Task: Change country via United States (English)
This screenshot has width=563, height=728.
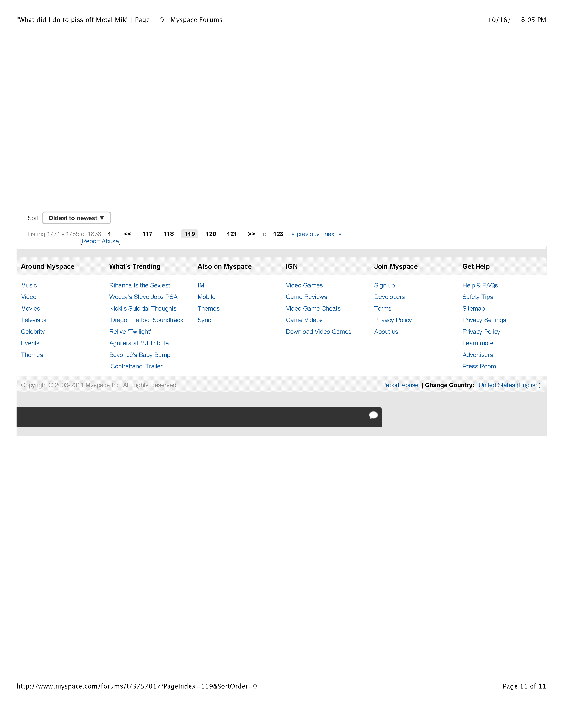Action: coord(509,385)
